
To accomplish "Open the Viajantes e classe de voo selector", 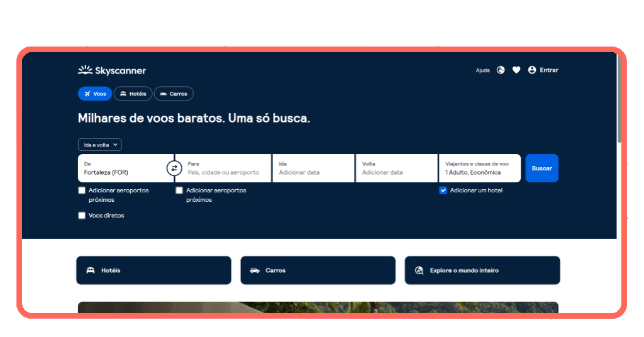I will coord(480,168).
